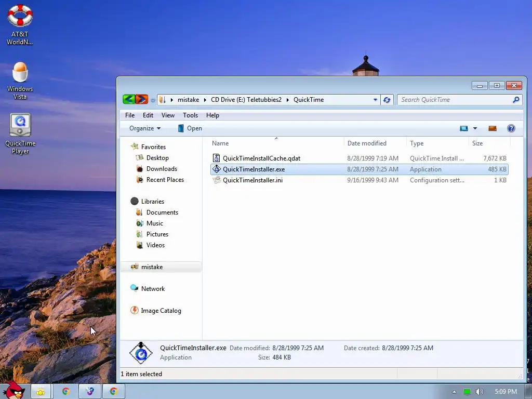Open the Help menu
Viewport: 532px width, 399px height.
[212, 115]
